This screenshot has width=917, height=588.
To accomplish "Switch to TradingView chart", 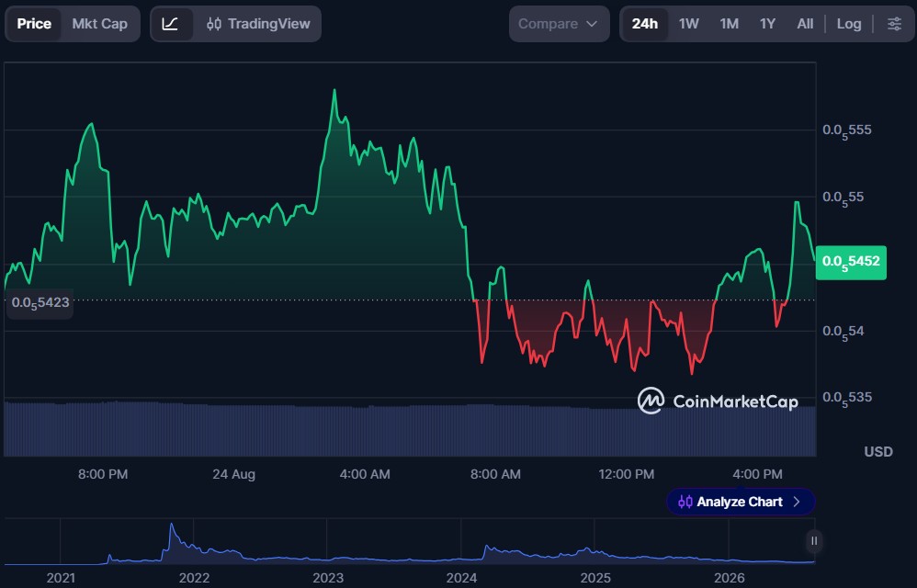I will point(258,24).
